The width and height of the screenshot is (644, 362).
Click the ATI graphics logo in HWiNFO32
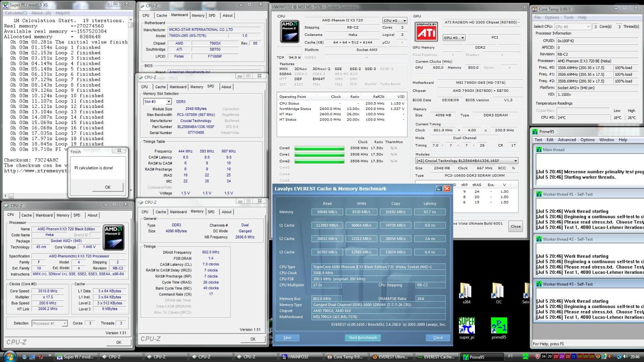[426, 32]
